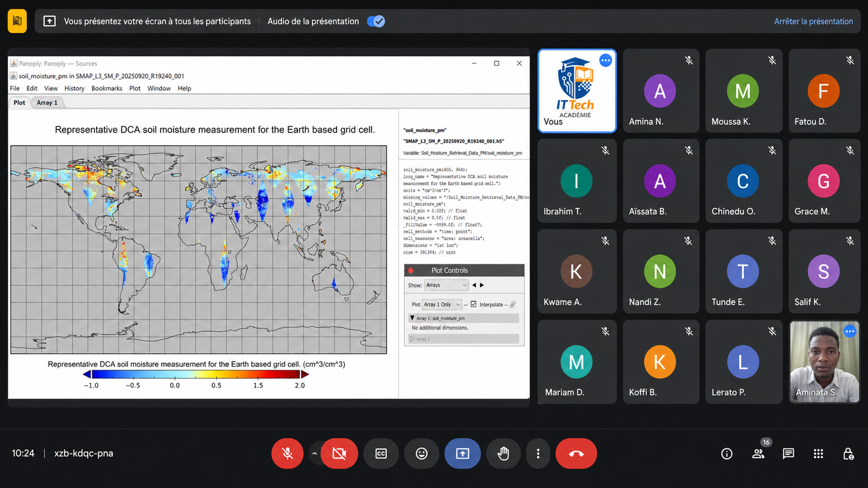The width and height of the screenshot is (868, 488).
Task: Uncheck the Interpolate checkbox
Action: [474, 304]
